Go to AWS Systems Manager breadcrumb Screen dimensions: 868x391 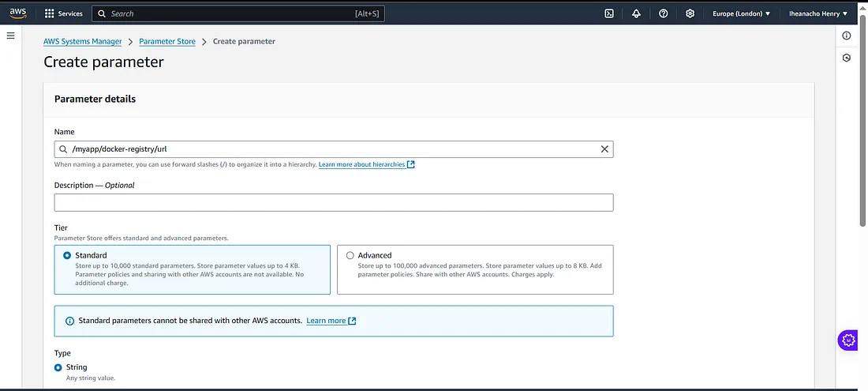(x=83, y=41)
